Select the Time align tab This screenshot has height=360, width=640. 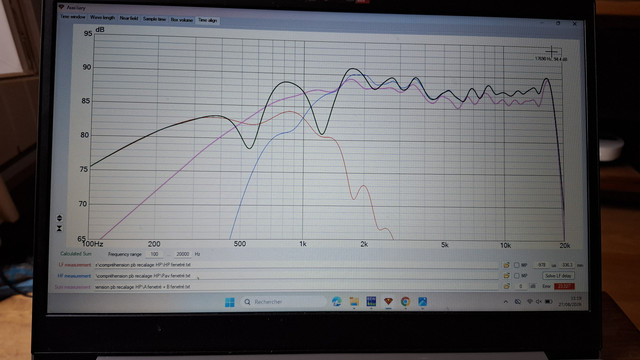point(207,20)
